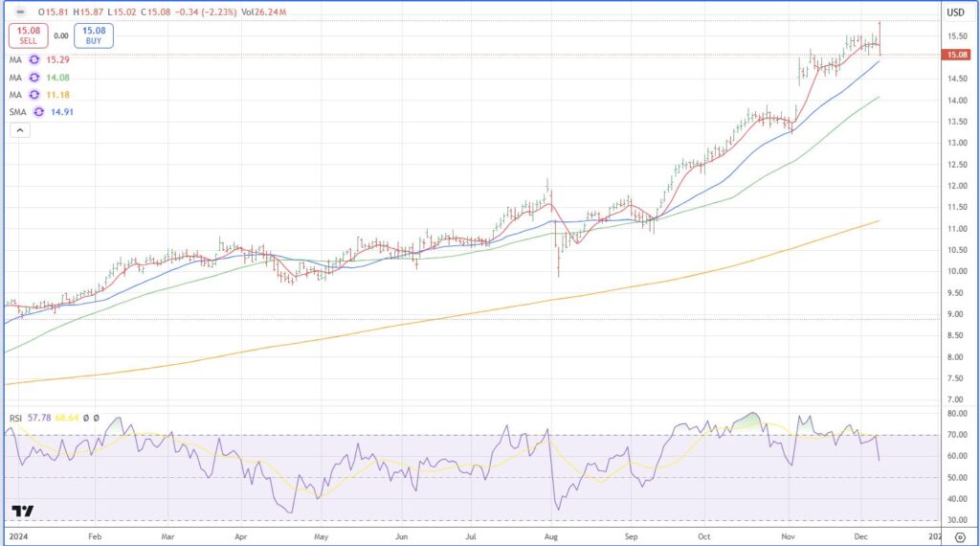Click the first ∅ symbol in RSI legend

coord(84,419)
